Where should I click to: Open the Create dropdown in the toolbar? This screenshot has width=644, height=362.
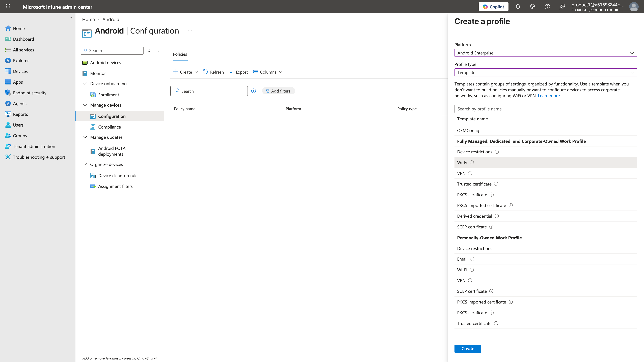[x=185, y=72]
